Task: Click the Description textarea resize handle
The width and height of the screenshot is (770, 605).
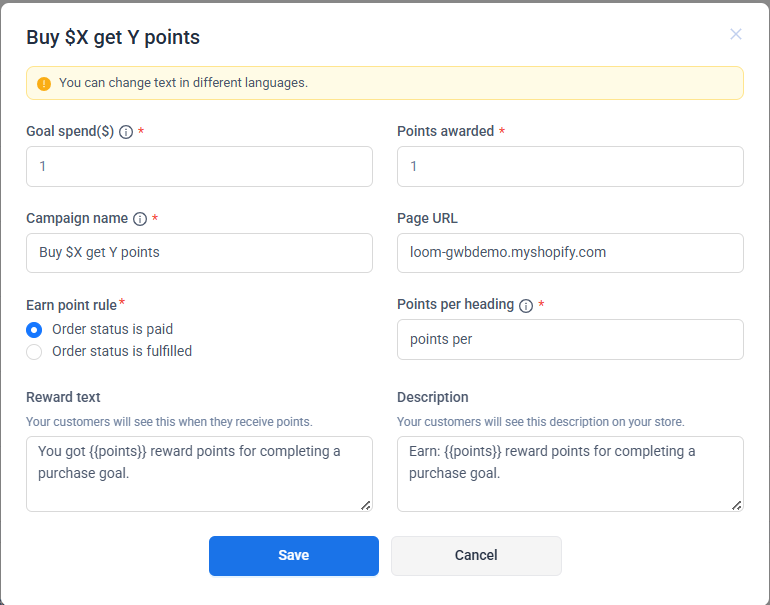Action: pyautogui.click(x=737, y=505)
